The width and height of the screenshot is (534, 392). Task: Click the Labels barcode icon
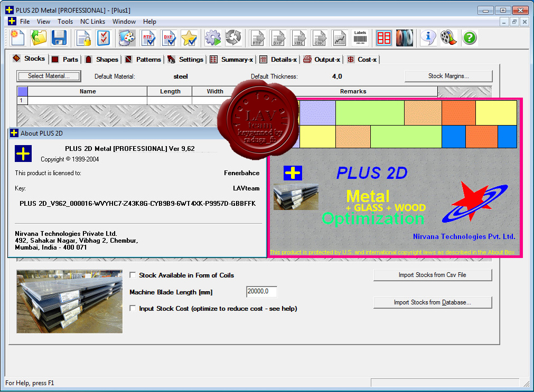pos(360,38)
